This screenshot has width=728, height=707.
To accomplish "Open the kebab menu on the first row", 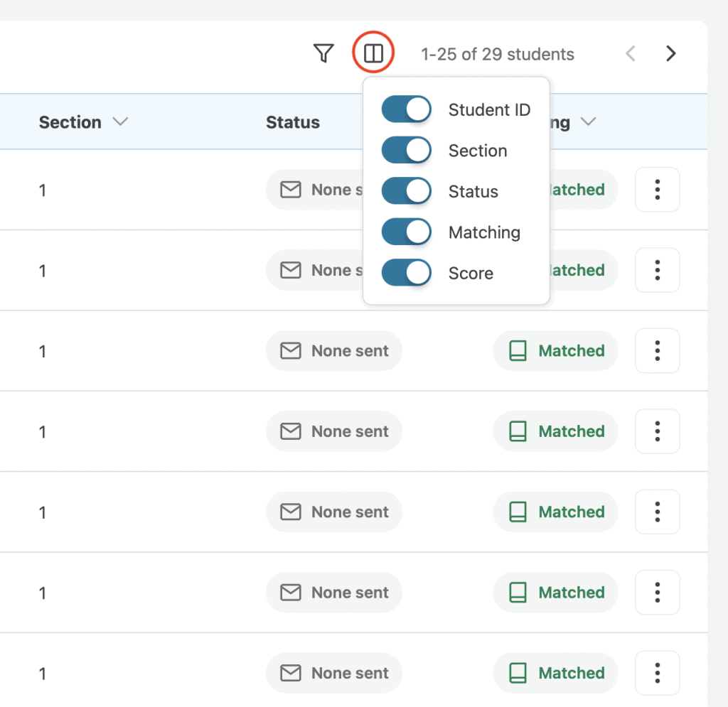I will pos(657,190).
